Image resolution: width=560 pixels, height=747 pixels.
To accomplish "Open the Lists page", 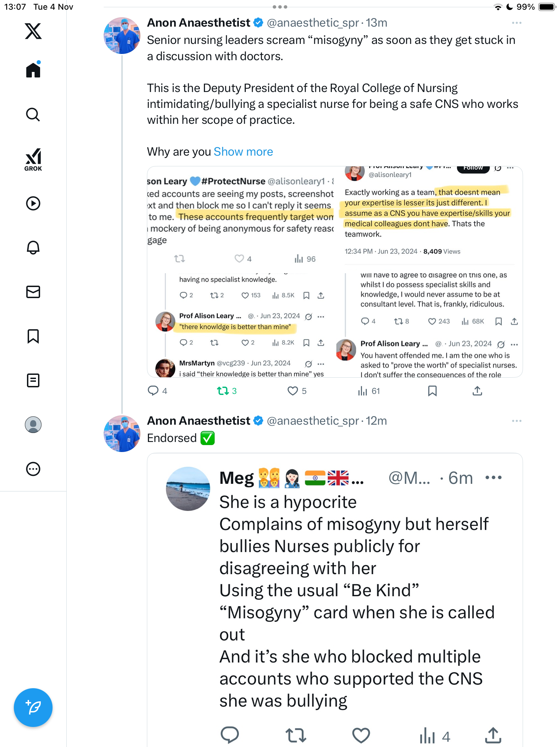I will 33,380.
